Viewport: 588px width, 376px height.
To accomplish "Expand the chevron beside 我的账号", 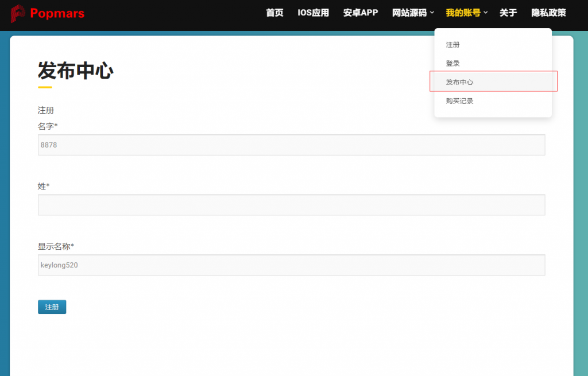I will click(x=486, y=13).
